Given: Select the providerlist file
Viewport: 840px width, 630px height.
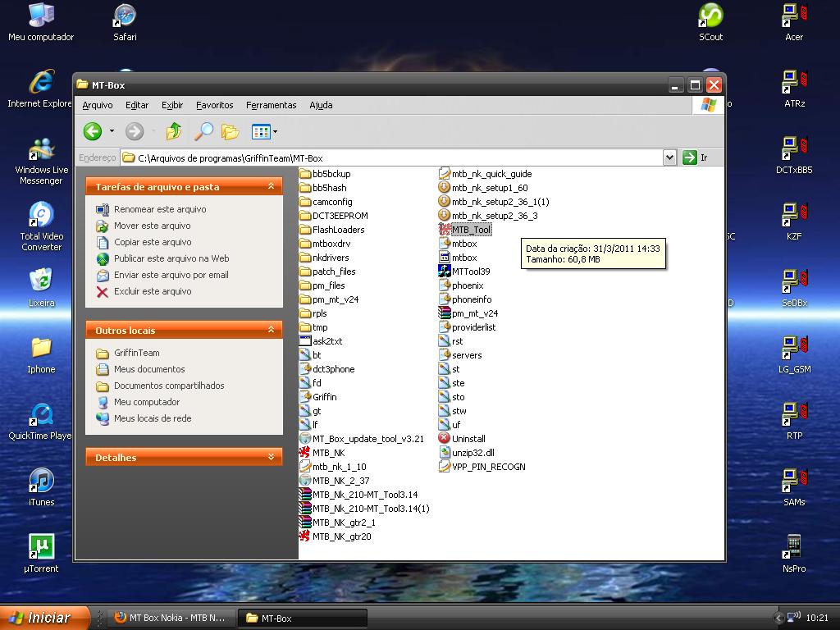Looking at the screenshot, I should tap(467, 327).
